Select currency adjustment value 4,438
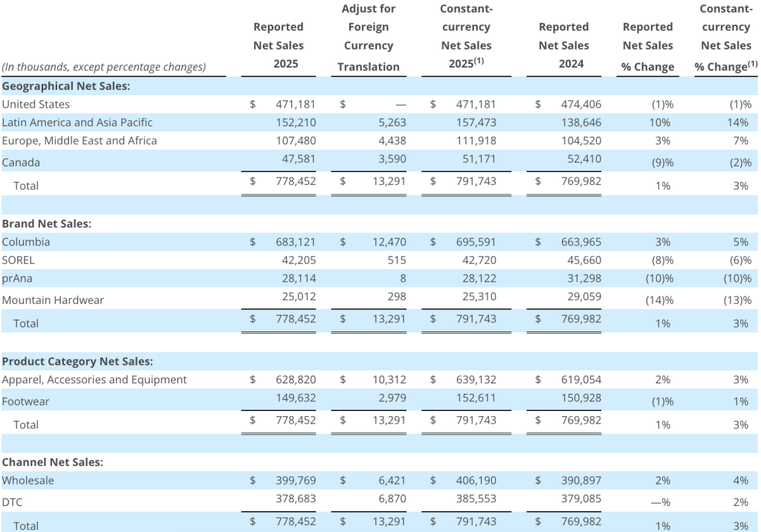 (x=392, y=140)
